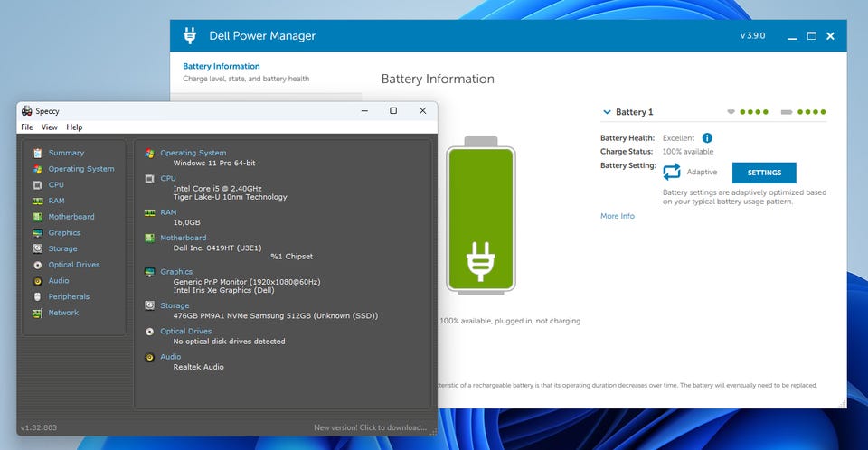Click the Adaptive battery setting icon
This screenshot has width=868, height=450.
click(672, 172)
